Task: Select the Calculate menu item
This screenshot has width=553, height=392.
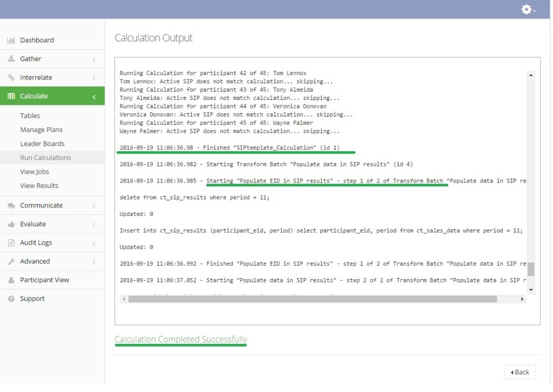Action: coord(52,96)
